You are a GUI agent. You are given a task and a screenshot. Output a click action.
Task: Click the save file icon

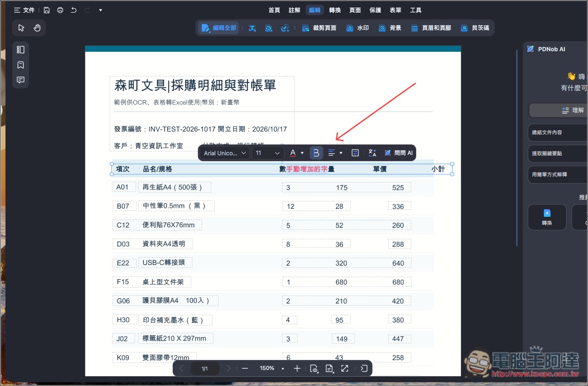tap(47, 10)
